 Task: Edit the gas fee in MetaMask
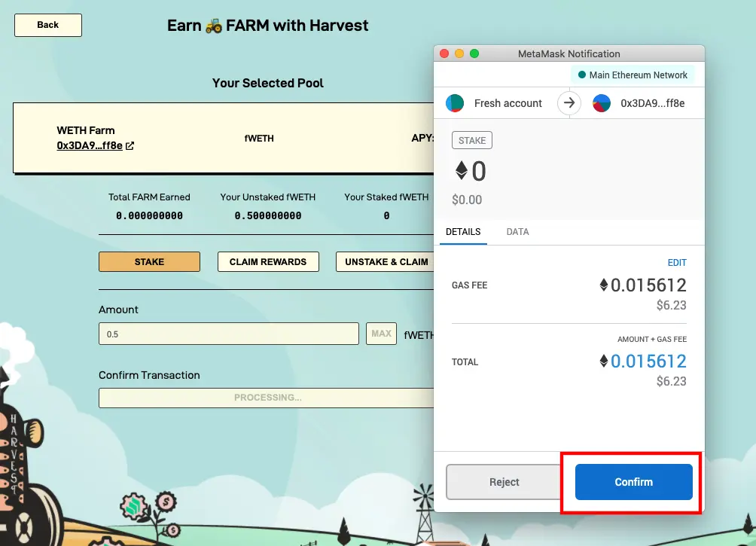point(677,263)
